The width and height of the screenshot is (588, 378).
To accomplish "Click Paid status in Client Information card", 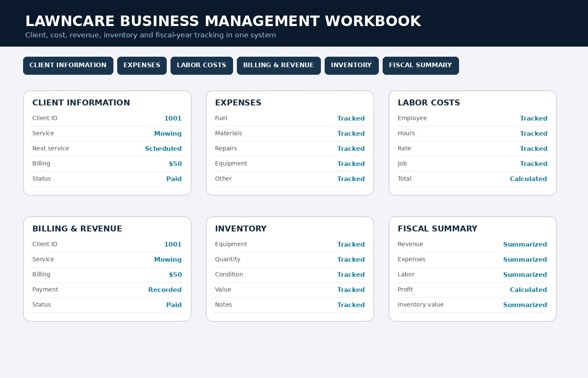I will [174, 179].
